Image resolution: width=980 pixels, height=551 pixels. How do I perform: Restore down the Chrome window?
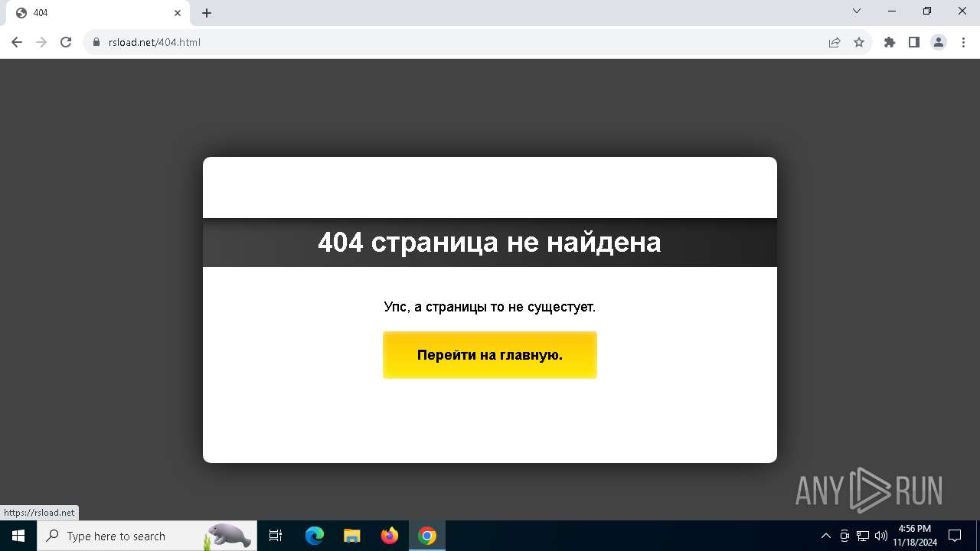point(927,11)
